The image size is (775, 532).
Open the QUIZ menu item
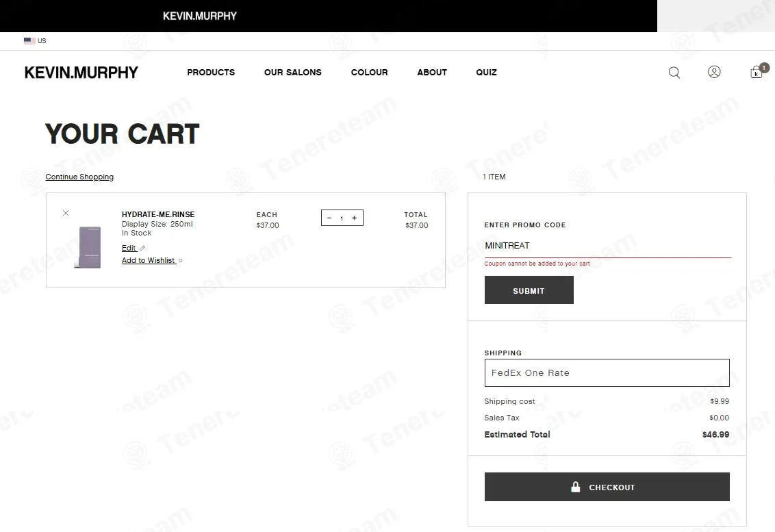(x=486, y=72)
